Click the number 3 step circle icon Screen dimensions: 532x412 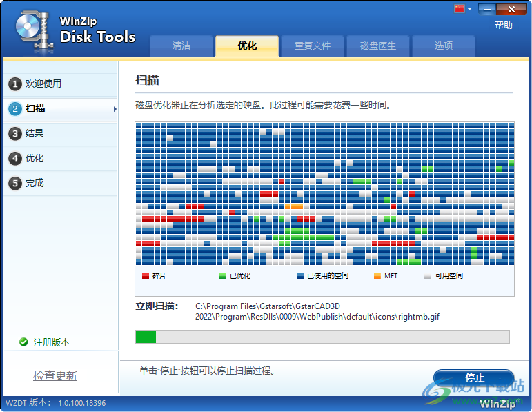tap(15, 134)
